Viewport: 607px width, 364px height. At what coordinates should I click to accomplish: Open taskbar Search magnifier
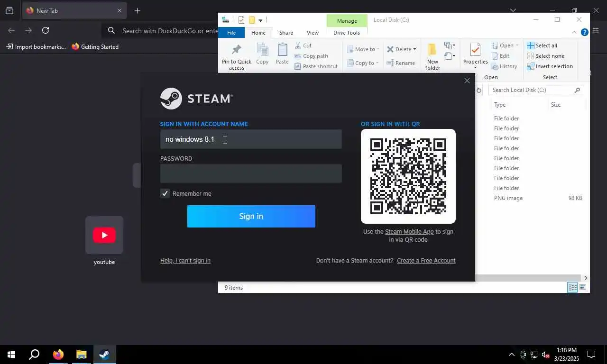tap(34, 355)
